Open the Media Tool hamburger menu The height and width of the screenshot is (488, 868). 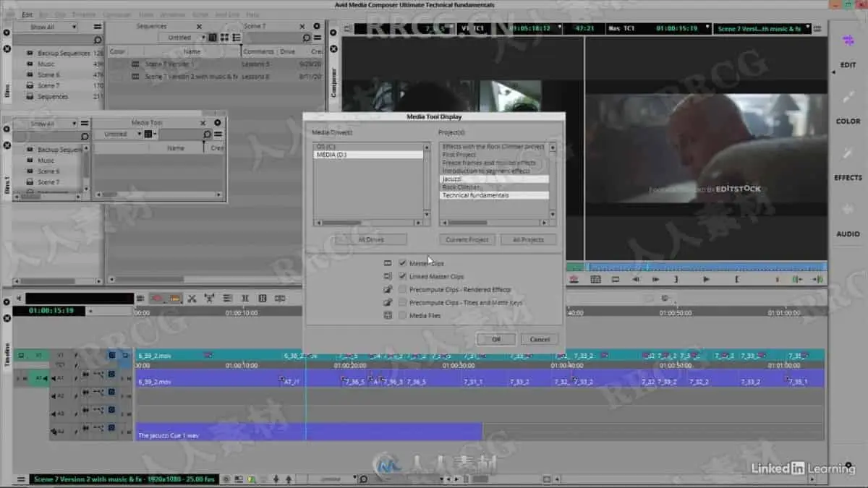coord(218,134)
